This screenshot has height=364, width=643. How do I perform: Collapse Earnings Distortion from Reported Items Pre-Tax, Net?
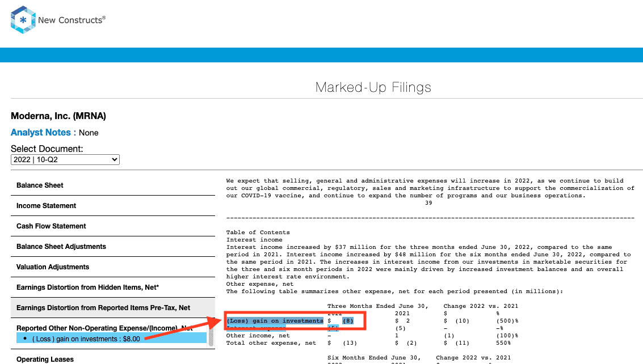click(113, 308)
